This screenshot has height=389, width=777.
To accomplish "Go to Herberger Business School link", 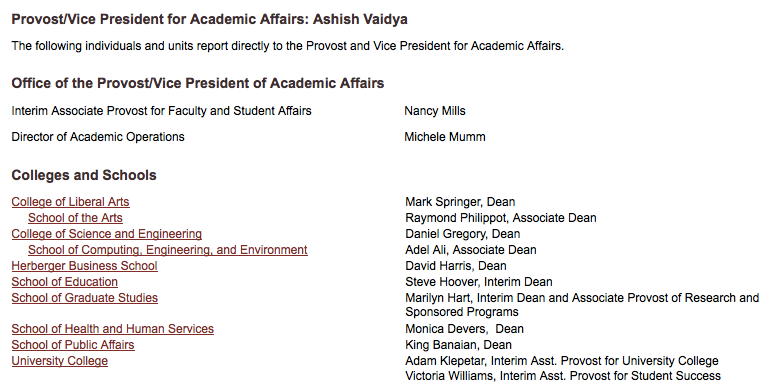I will click(84, 266).
